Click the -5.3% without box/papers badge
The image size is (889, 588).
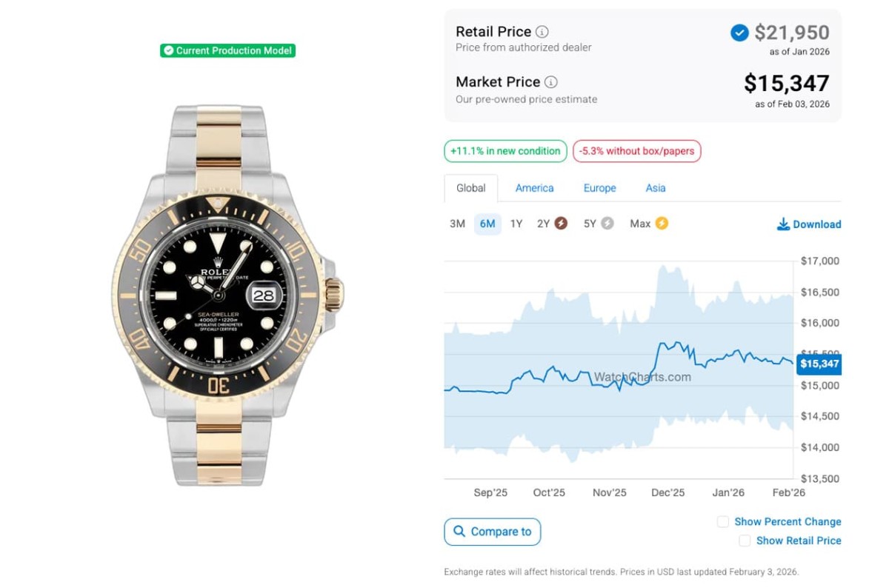(636, 151)
